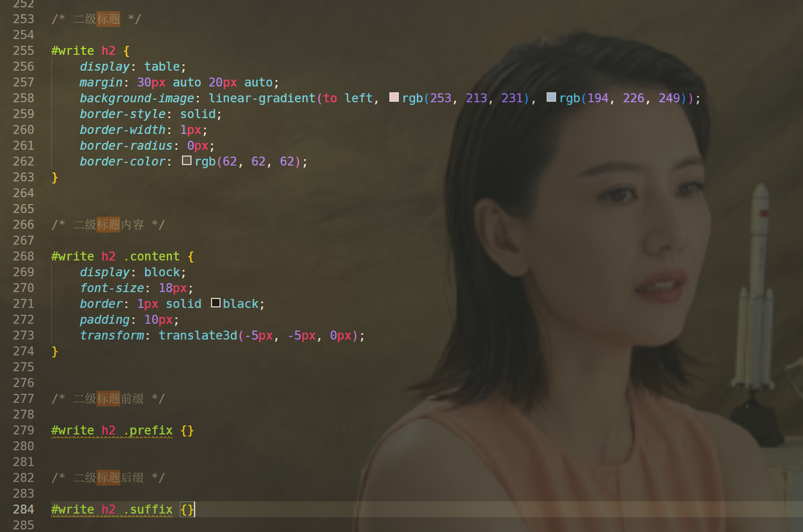Click the "border-width" property name
803x532 pixels.
[x=123, y=130]
